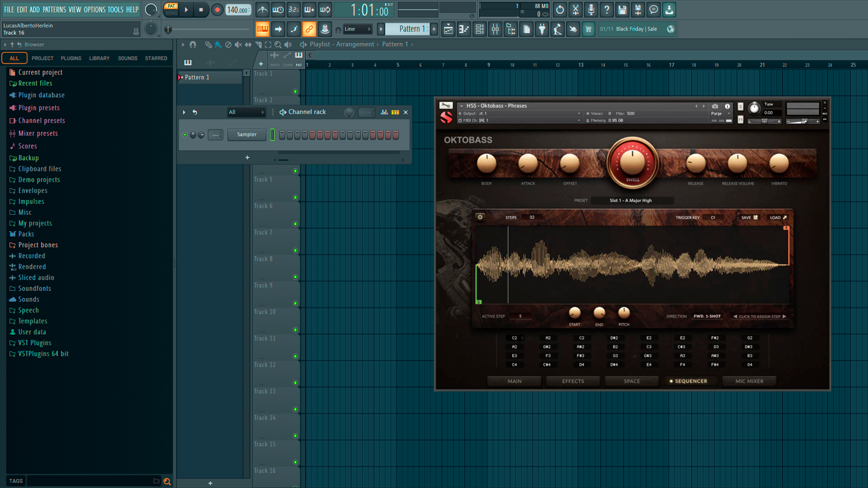The image size is (868, 488).
Task: Click the browser search magnifier icon
Action: 167,482
